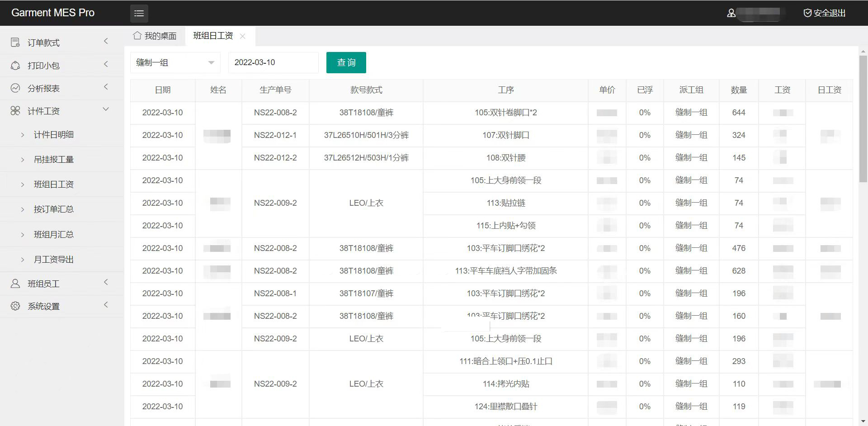The width and height of the screenshot is (868, 426).
Task: Expand the 打印小包 menu chevron
Action: (x=106, y=64)
